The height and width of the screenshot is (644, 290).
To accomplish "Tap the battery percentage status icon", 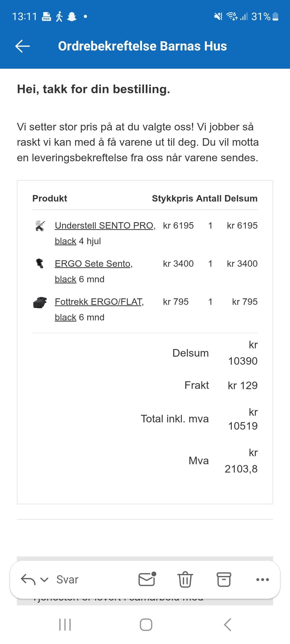I will point(265,16).
